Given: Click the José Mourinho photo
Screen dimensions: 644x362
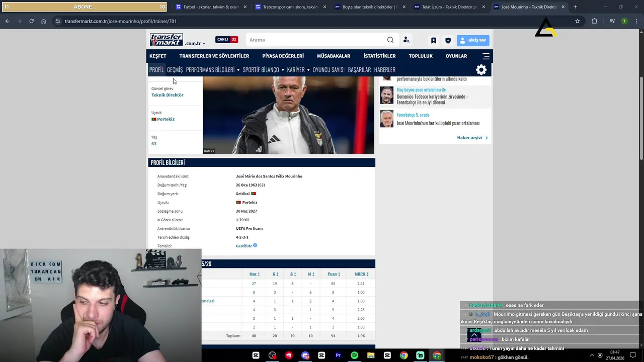Looking at the screenshot, I should [x=288, y=115].
